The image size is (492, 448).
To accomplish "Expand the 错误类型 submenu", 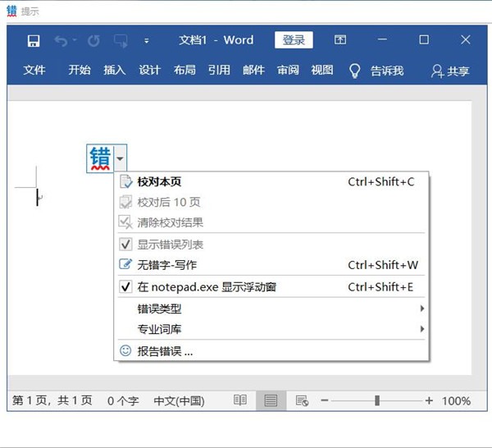I will click(x=271, y=309).
